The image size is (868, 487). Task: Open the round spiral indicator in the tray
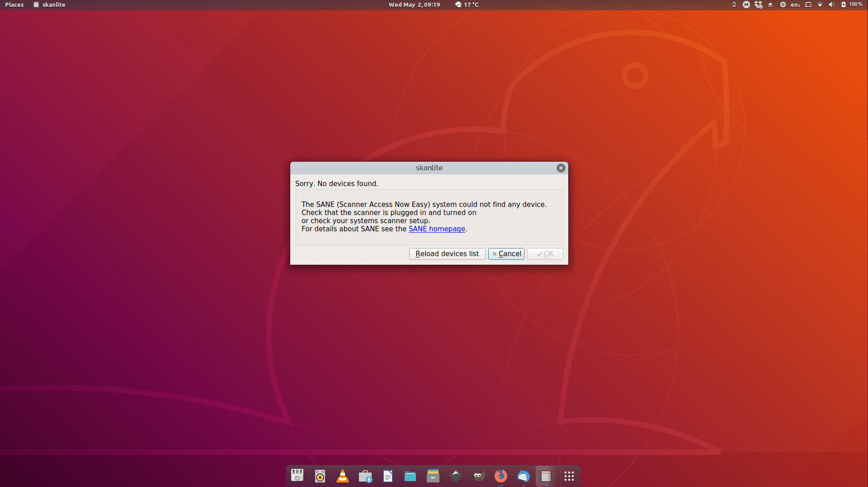(x=783, y=5)
